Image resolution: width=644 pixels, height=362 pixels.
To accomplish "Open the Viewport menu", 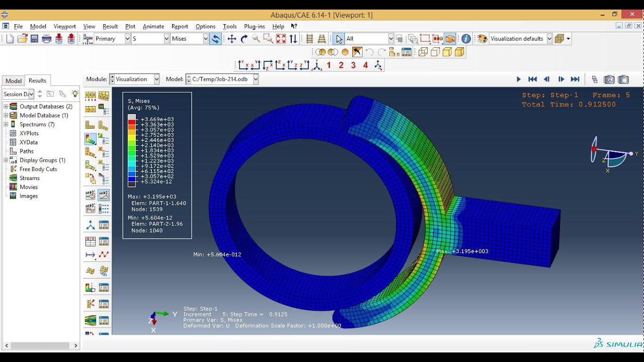I will point(64,26).
